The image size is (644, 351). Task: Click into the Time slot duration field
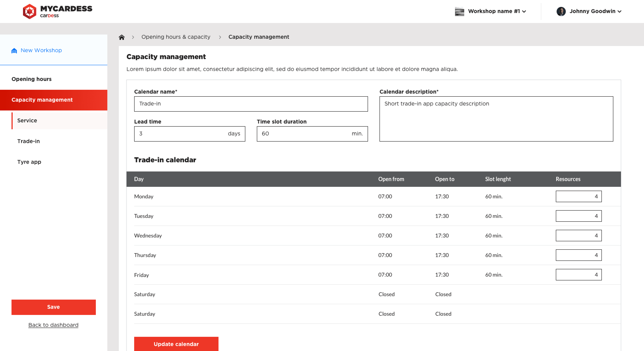tap(312, 134)
